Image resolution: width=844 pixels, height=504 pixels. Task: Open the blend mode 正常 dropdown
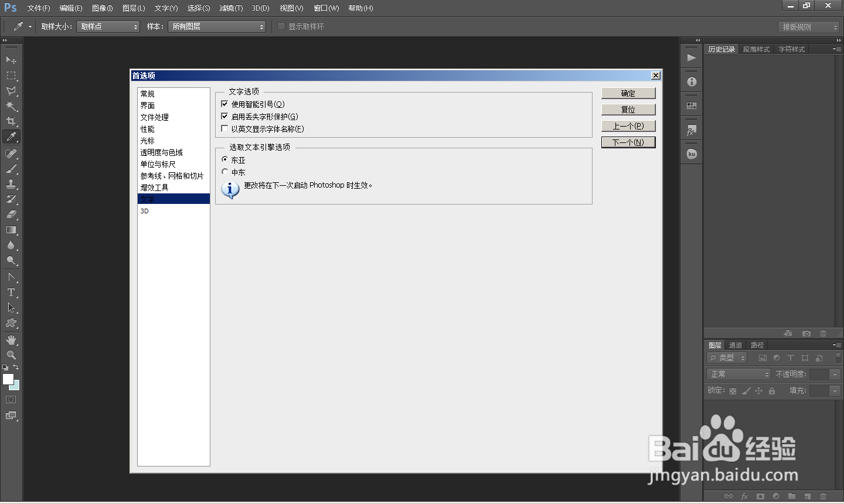coord(738,374)
